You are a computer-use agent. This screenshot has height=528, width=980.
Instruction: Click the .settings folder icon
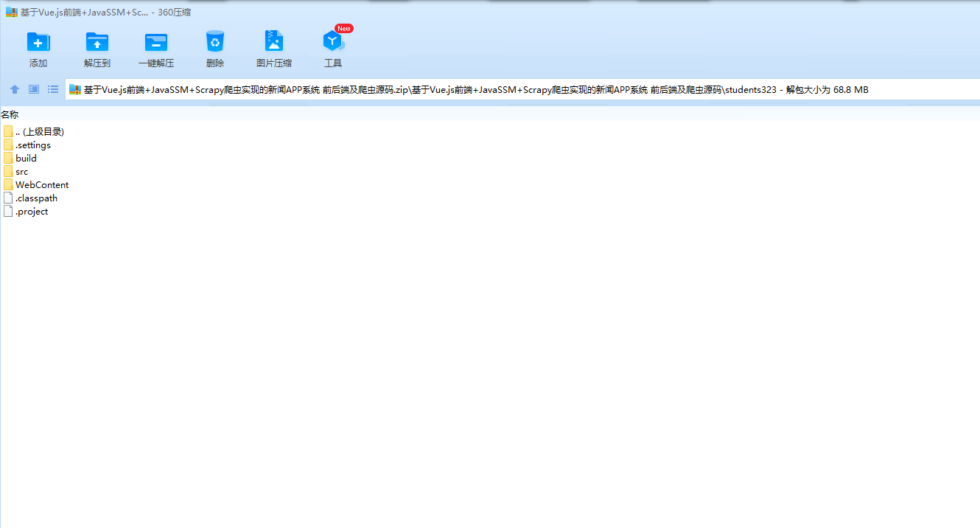point(8,145)
